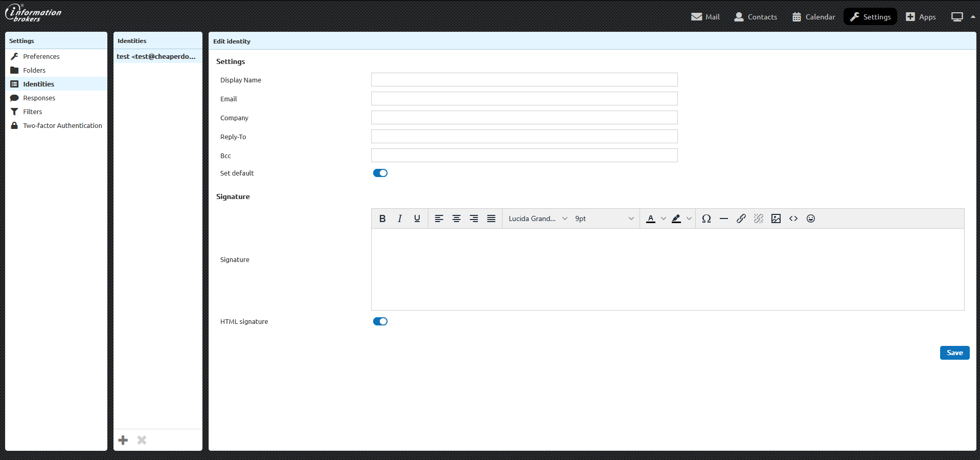Toggle bold formatting in signature editor
Screen dimensions: 980x460
382,218
